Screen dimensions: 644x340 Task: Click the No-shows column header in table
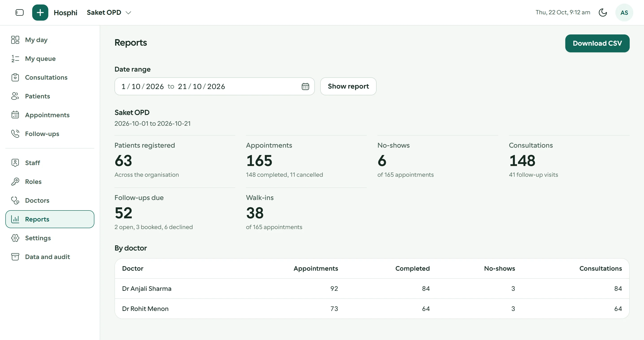[500, 268]
